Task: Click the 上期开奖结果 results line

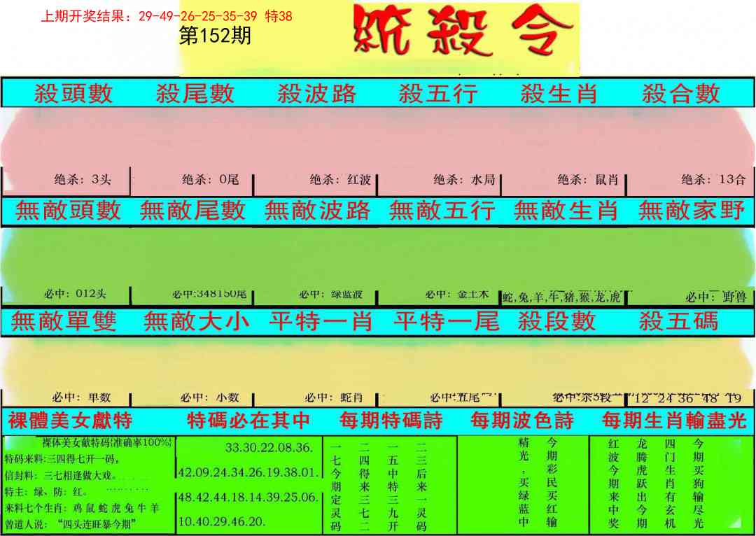Action: coord(167,16)
